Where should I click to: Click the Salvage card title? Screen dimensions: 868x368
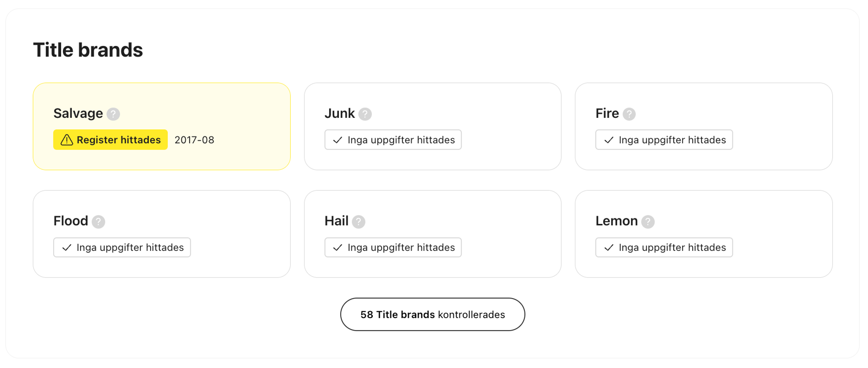pos(78,113)
